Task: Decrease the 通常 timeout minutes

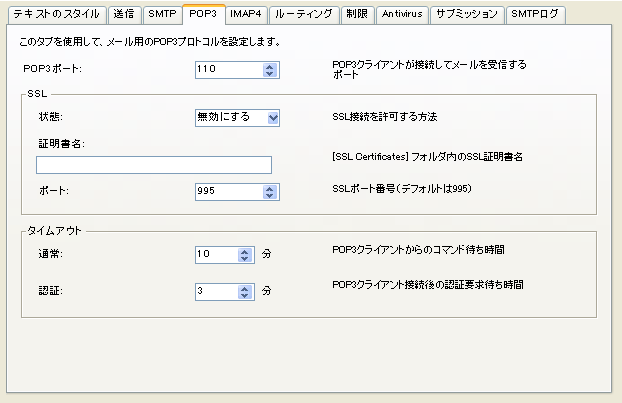Action: [x=247, y=258]
